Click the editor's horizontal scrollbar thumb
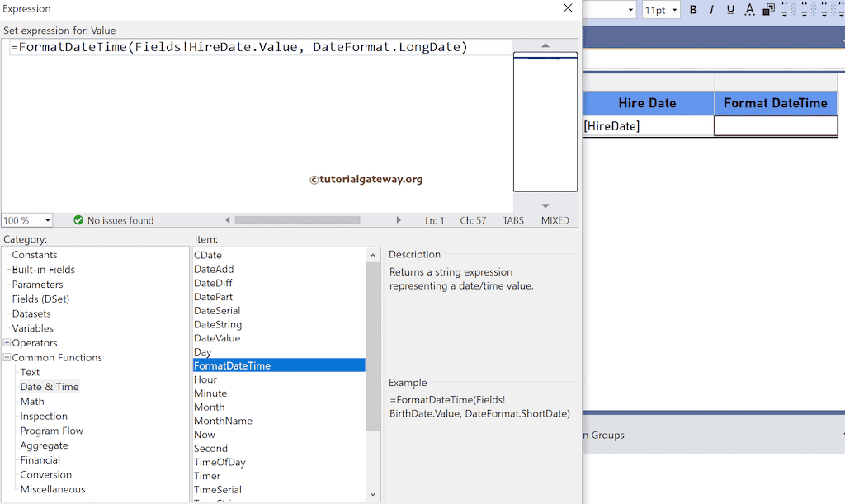Screen dimensions: 845x504 point(297,219)
